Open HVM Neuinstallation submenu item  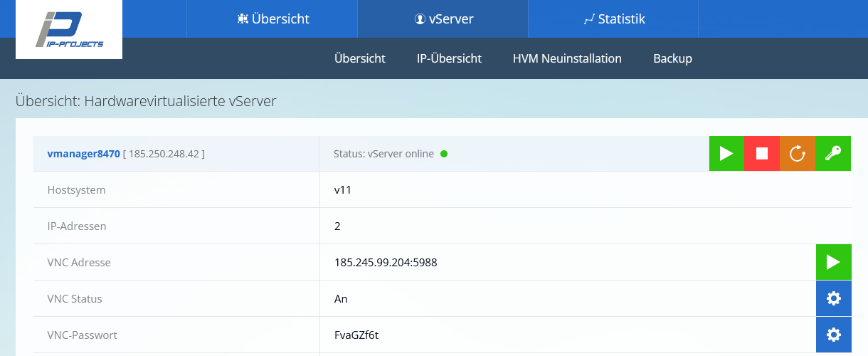click(x=567, y=58)
